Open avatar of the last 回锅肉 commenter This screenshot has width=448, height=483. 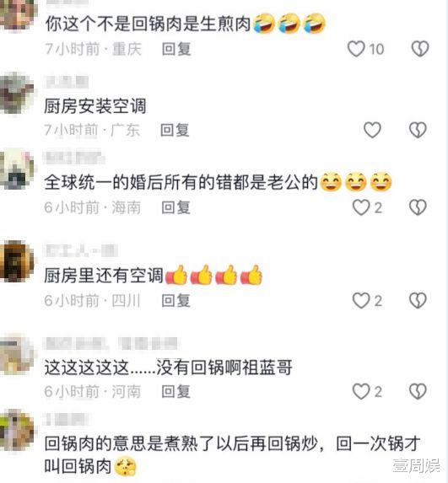click(17, 430)
